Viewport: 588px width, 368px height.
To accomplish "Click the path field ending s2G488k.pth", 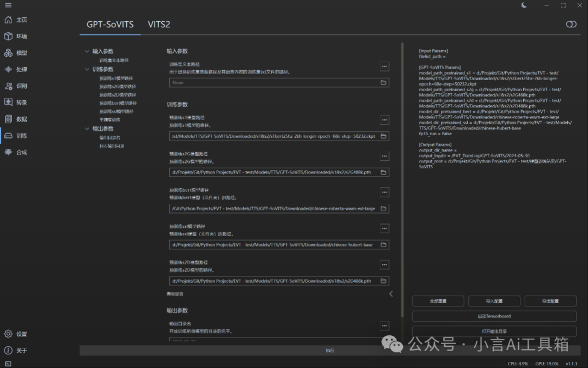I will pos(279,172).
